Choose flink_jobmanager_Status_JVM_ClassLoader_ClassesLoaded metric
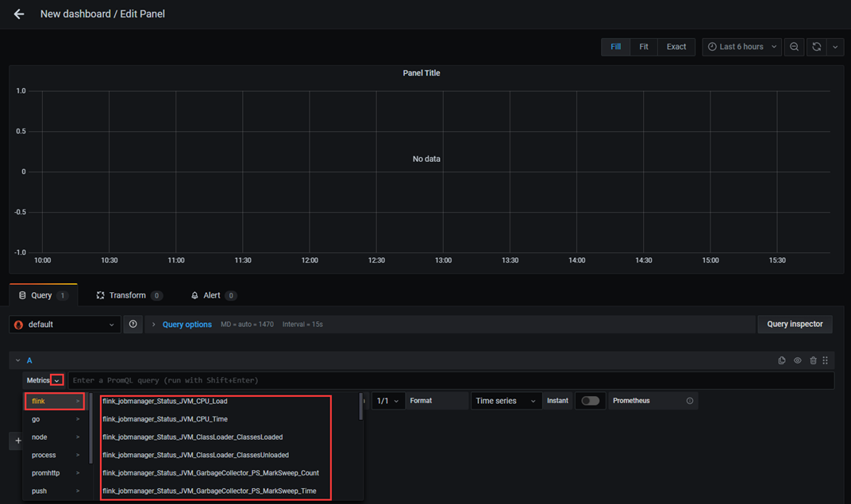 pos(193,437)
